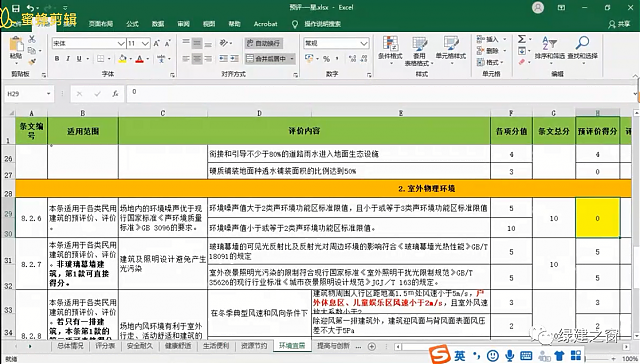Expand the Name Box H29 dropdown
640x364 pixels.
pyautogui.click(x=49, y=94)
